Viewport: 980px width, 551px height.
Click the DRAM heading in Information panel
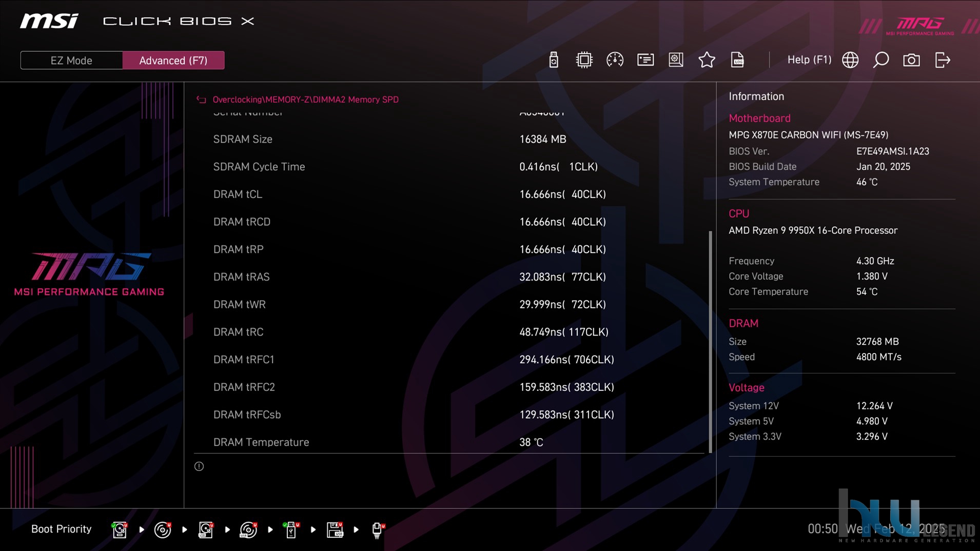[743, 324]
